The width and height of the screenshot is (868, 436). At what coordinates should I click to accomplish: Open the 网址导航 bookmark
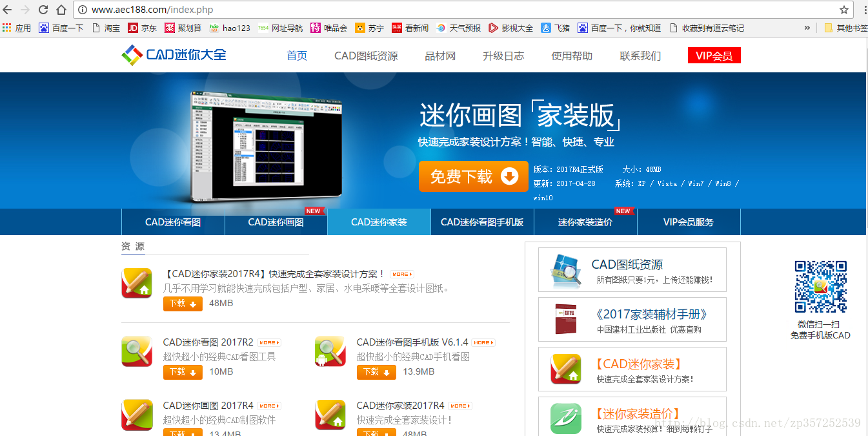click(280, 28)
